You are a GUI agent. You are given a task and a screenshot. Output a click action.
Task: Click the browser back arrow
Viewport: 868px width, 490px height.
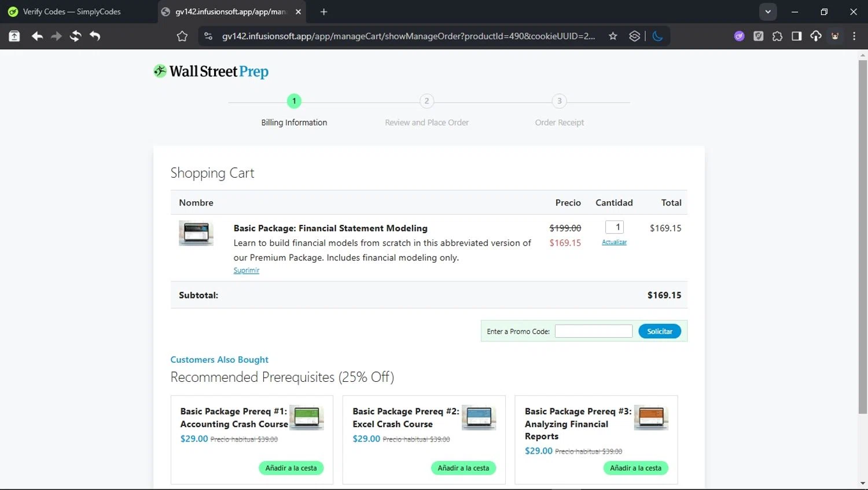(37, 36)
